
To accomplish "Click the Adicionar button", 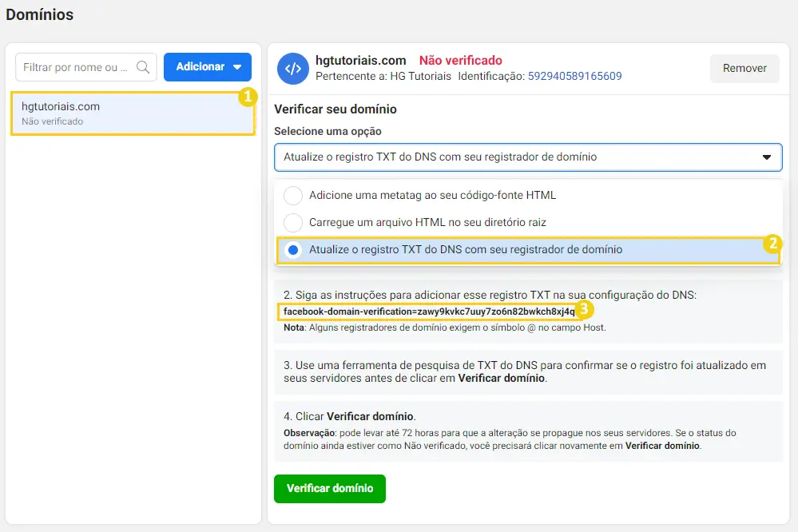I will [x=207, y=66].
